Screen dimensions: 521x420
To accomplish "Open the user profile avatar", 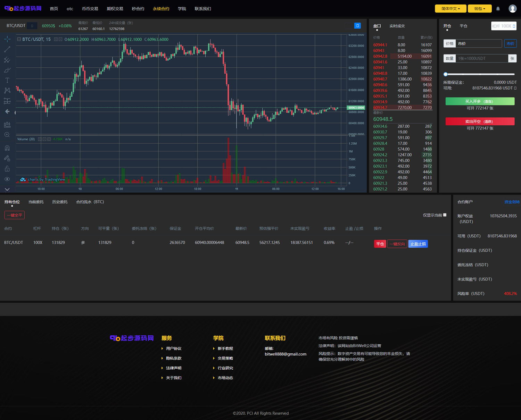I will (512, 9).
